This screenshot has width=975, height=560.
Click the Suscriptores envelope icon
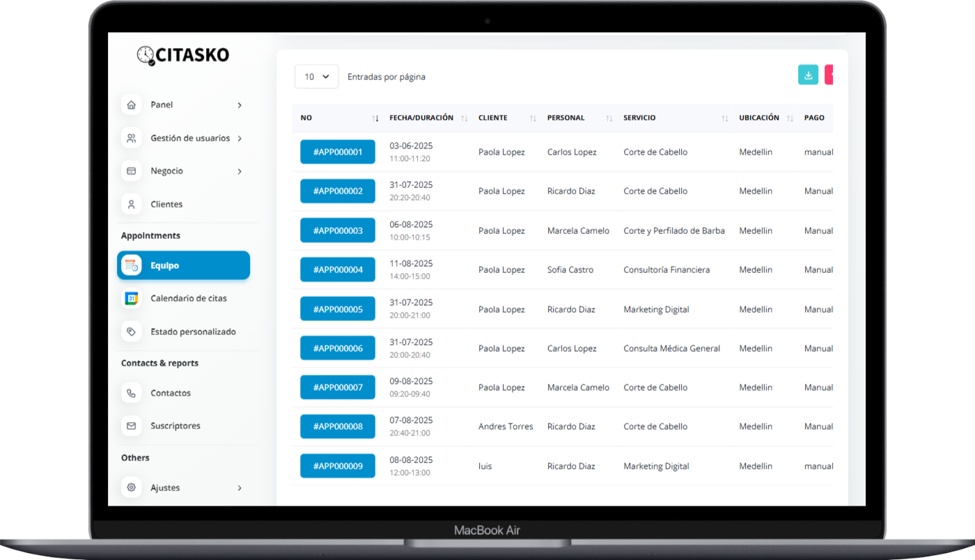(x=131, y=426)
